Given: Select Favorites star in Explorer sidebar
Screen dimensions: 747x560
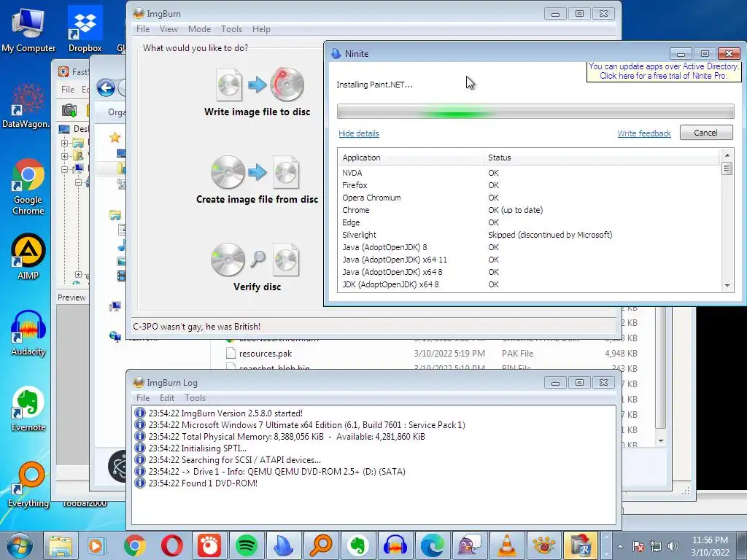Looking at the screenshot, I should pyautogui.click(x=115, y=138).
